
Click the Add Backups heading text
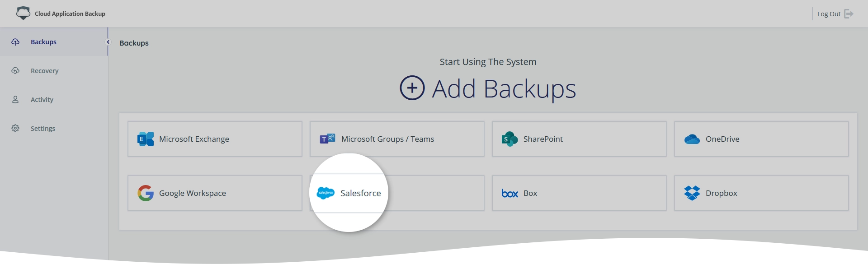pos(504,89)
